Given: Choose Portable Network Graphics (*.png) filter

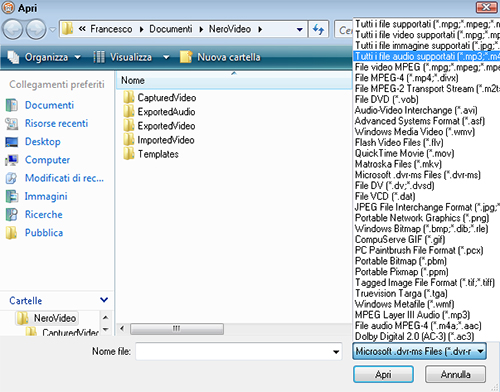Looking at the screenshot, I should pos(427,218).
